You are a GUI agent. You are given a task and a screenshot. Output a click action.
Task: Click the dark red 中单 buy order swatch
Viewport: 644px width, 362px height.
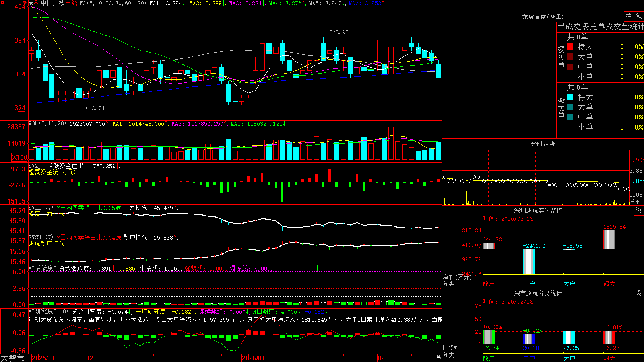tap(570, 67)
